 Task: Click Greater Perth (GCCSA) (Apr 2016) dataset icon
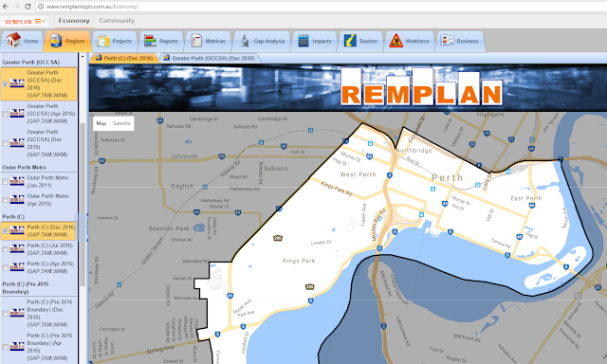(x=17, y=114)
